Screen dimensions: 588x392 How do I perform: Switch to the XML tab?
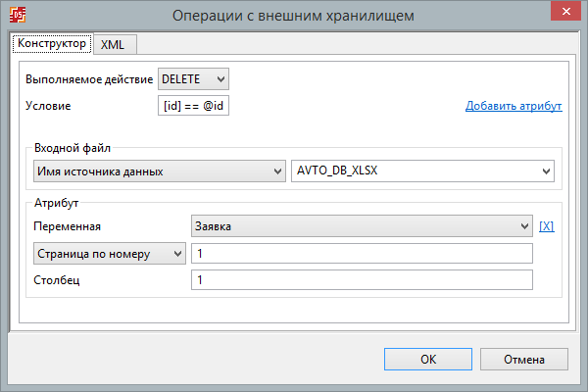115,45
